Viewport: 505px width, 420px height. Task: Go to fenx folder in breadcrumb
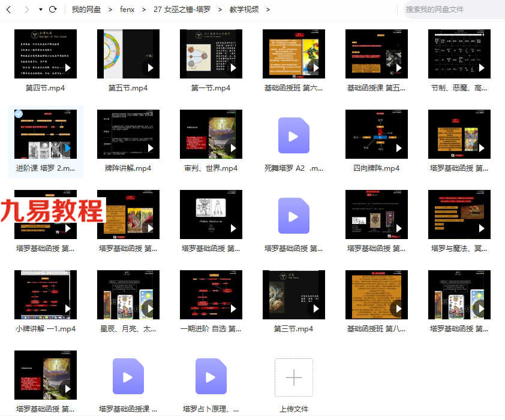click(127, 10)
